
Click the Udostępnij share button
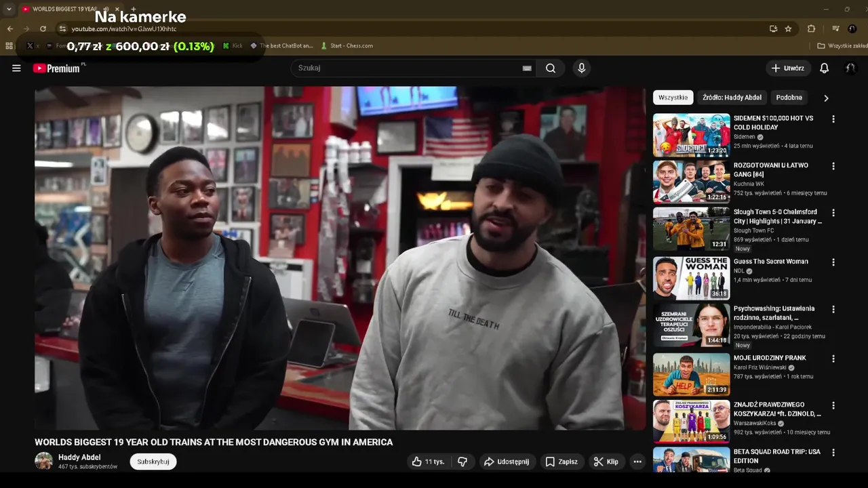[x=506, y=462]
